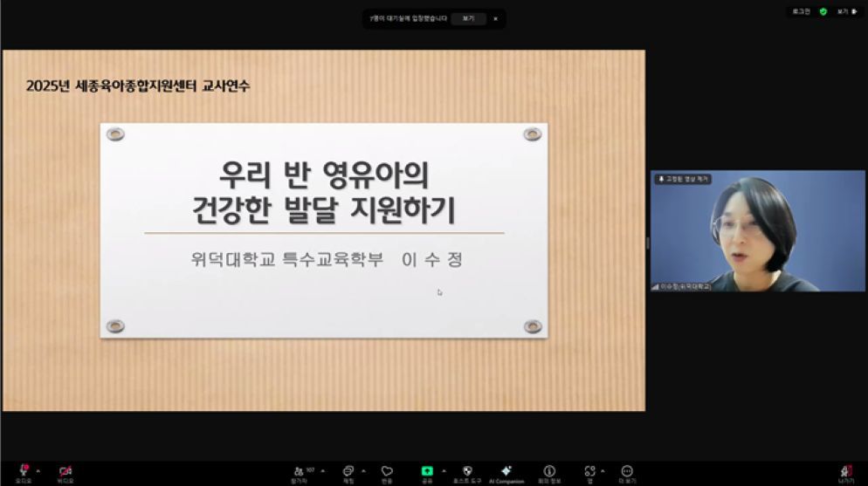The image size is (868, 486).
Task: Open Host Tools shield icon
Action: coord(467,471)
